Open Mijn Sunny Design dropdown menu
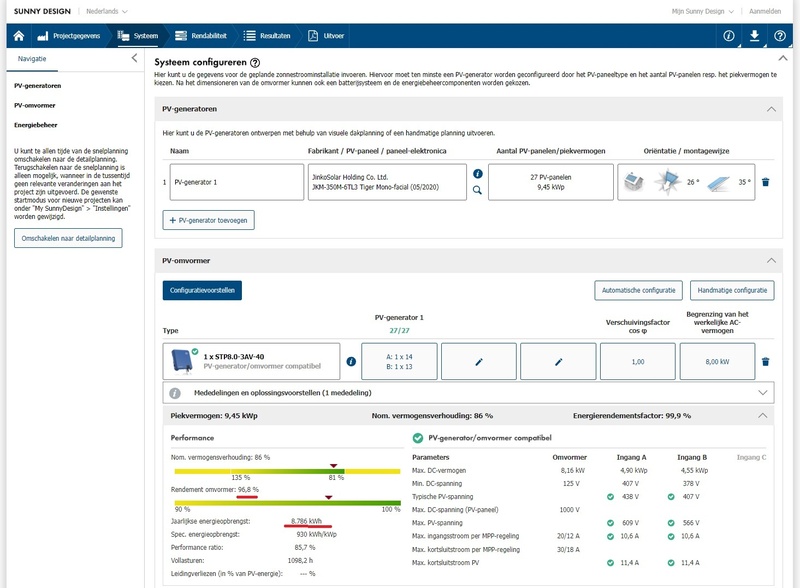 [x=702, y=11]
